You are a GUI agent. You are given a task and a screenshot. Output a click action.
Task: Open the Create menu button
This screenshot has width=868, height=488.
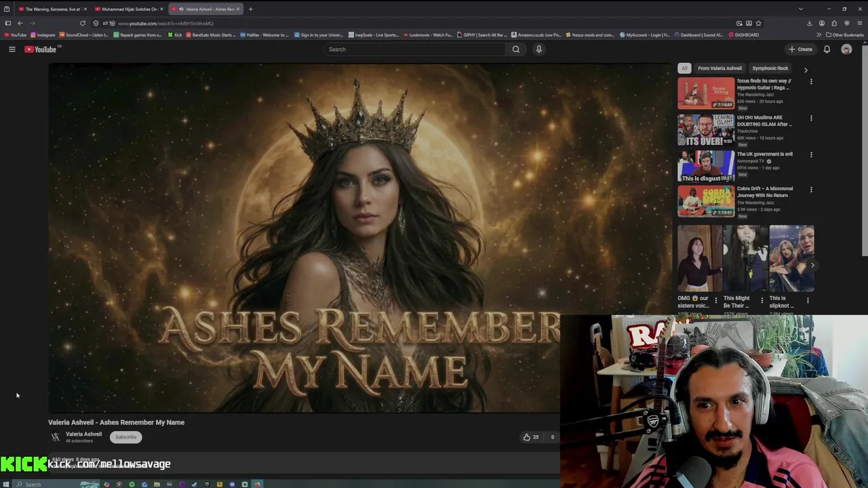tap(800, 49)
